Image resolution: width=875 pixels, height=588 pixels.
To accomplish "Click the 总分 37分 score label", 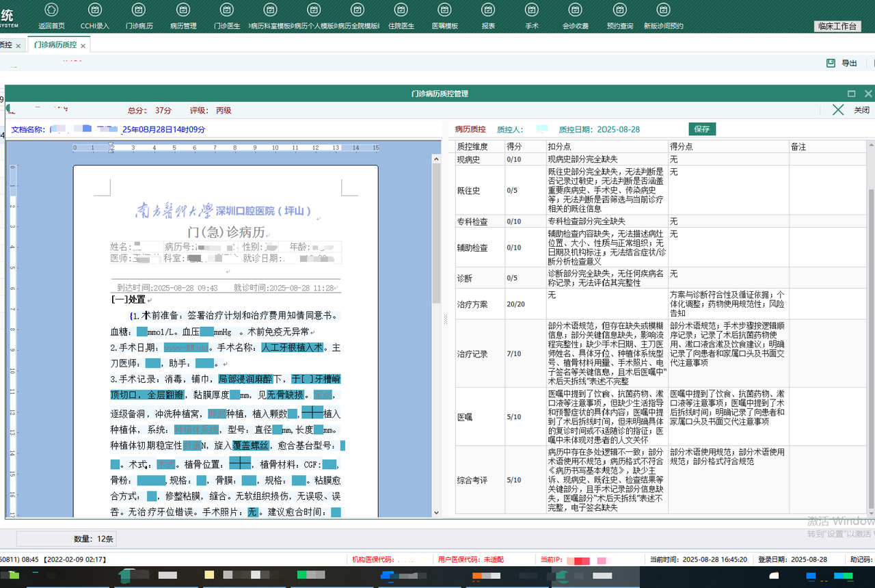I will click(x=150, y=110).
